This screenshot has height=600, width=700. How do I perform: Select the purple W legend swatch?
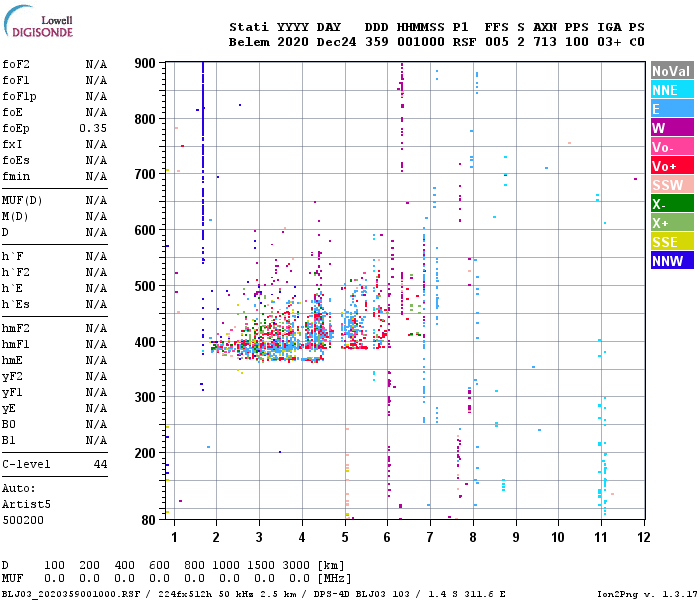tap(672, 128)
